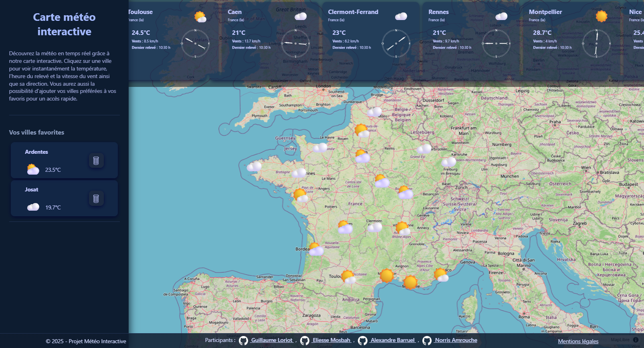Image resolution: width=644 pixels, height=348 pixels.
Task: Click the 'Vos villes favorites' heading
Action: pos(36,133)
